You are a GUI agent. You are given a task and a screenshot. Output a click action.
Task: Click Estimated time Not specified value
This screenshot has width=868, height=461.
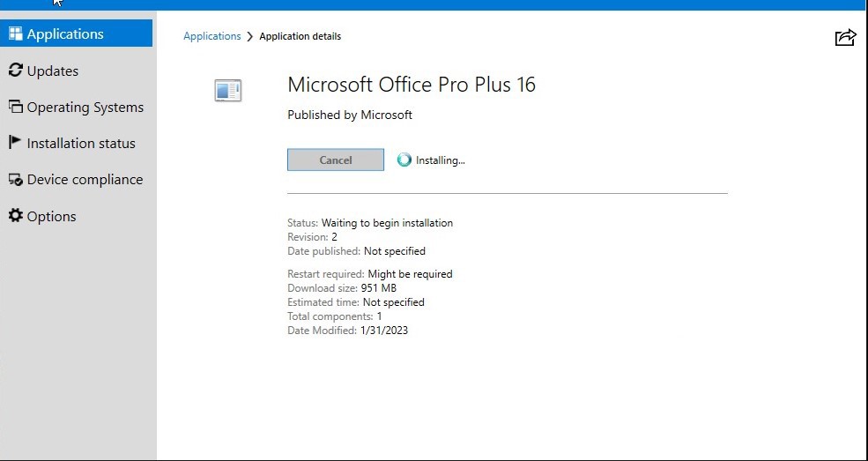coord(394,302)
